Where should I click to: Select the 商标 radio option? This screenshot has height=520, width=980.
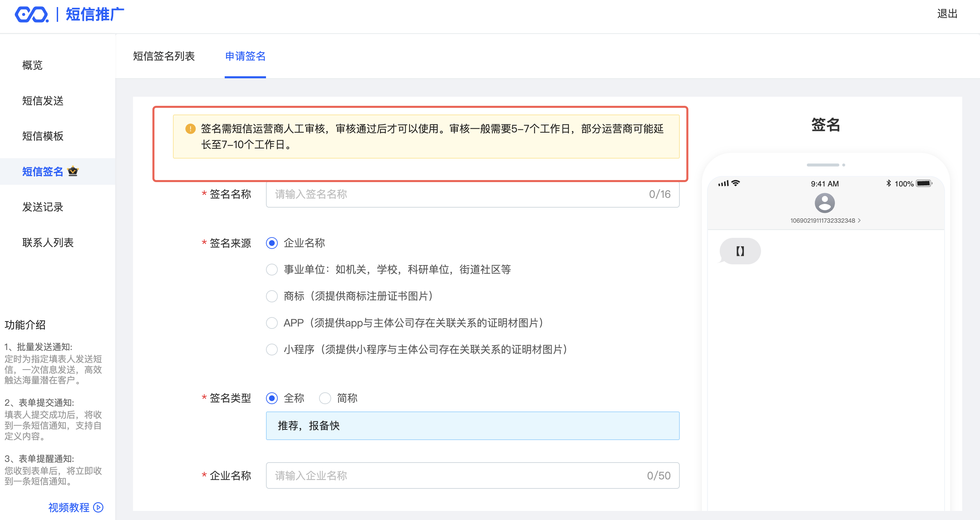tap(272, 296)
